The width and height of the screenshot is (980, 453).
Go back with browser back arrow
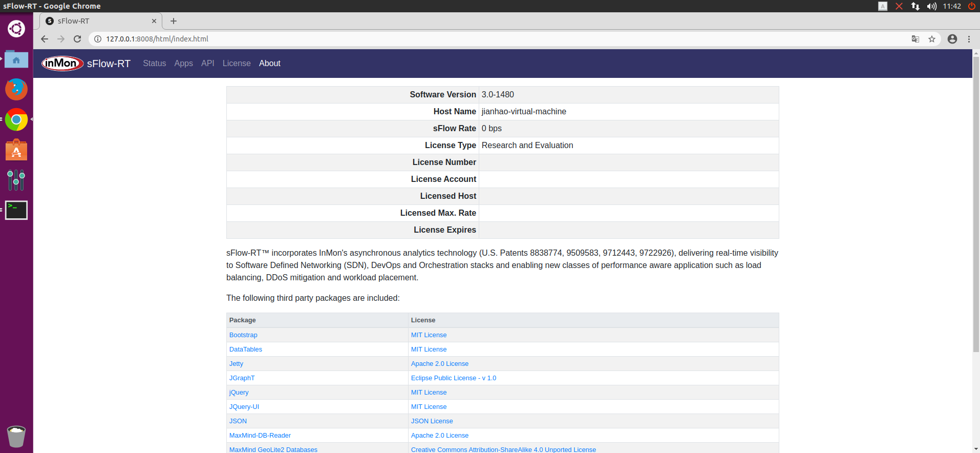[x=45, y=39]
